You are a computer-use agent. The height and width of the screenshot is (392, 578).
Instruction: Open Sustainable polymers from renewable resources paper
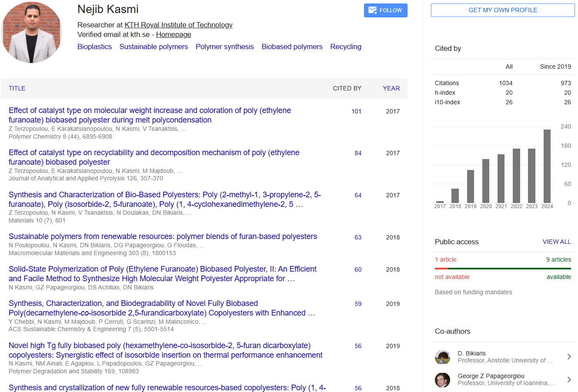[163, 236]
